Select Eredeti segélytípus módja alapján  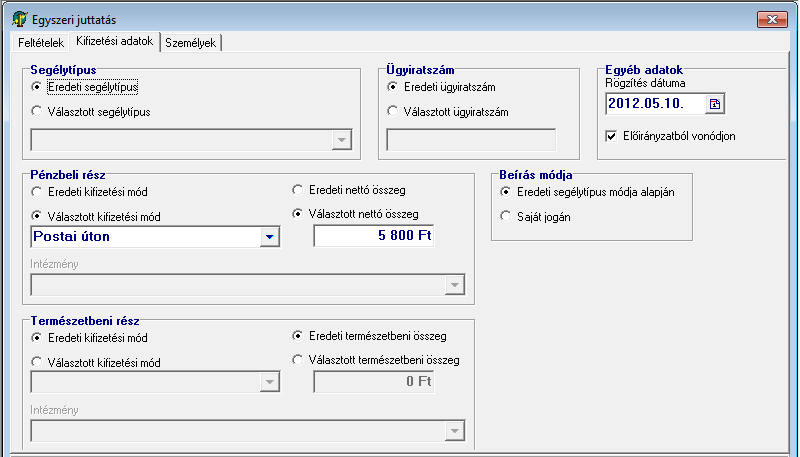505,192
